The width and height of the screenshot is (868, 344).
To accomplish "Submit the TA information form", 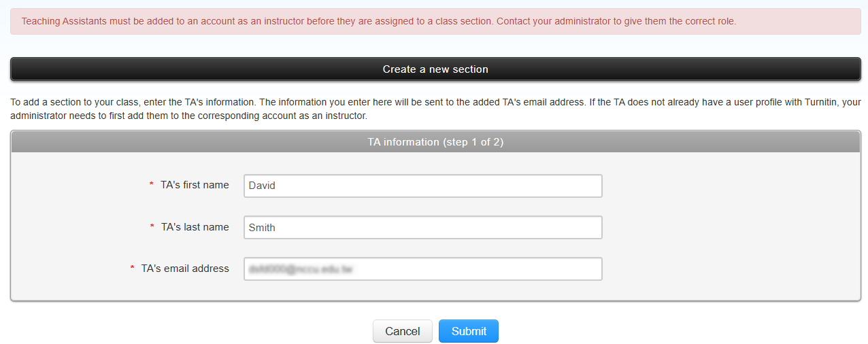I will pos(469,331).
